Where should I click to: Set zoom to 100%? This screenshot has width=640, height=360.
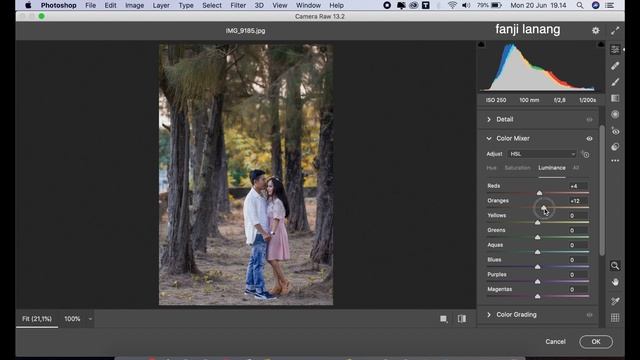(72, 319)
